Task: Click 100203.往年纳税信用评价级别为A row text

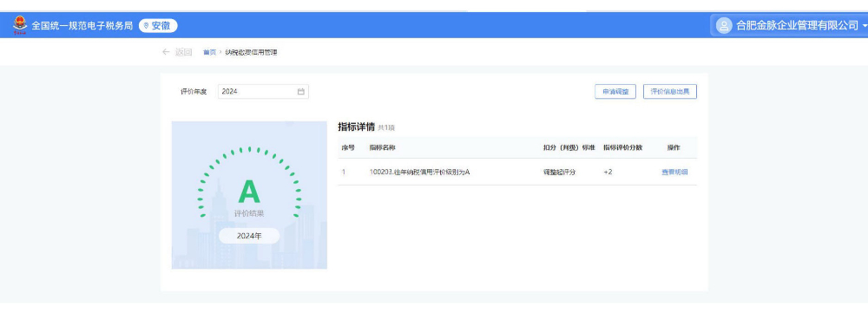Action: [419, 172]
